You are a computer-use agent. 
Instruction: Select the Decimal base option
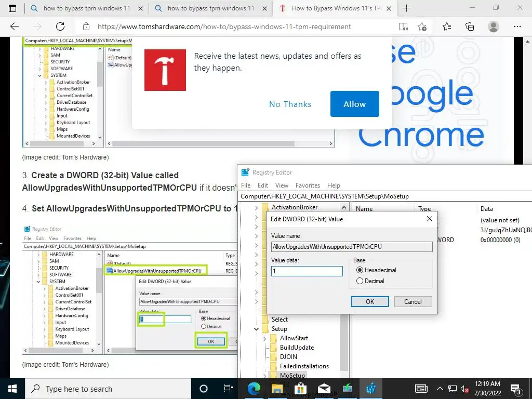tap(370, 281)
